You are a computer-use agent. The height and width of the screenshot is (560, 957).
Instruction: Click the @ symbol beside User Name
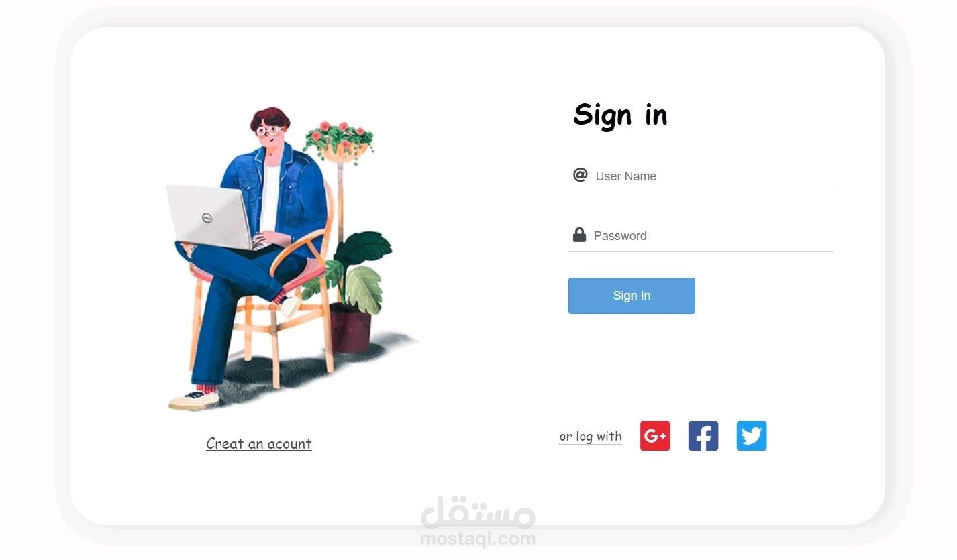[x=580, y=175]
